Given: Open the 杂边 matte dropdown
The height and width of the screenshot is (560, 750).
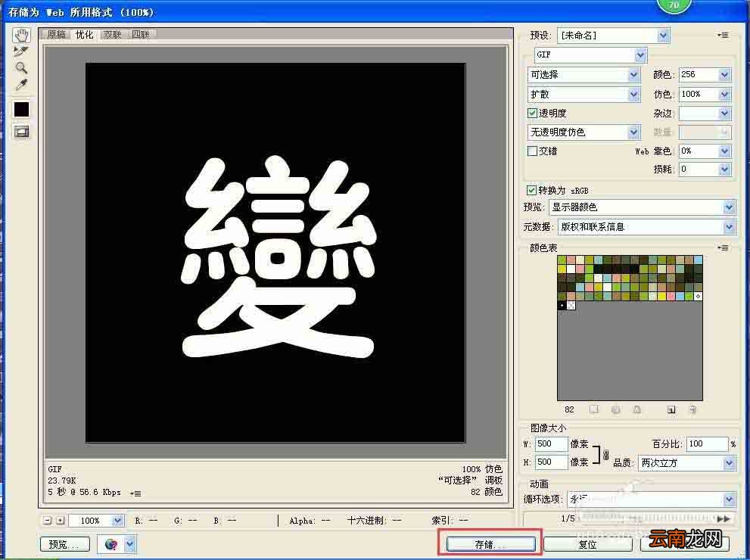Looking at the screenshot, I should click(x=705, y=114).
